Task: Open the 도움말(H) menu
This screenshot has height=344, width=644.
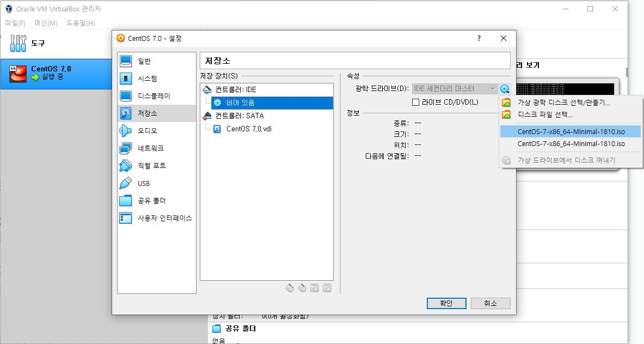Action: 81,23
